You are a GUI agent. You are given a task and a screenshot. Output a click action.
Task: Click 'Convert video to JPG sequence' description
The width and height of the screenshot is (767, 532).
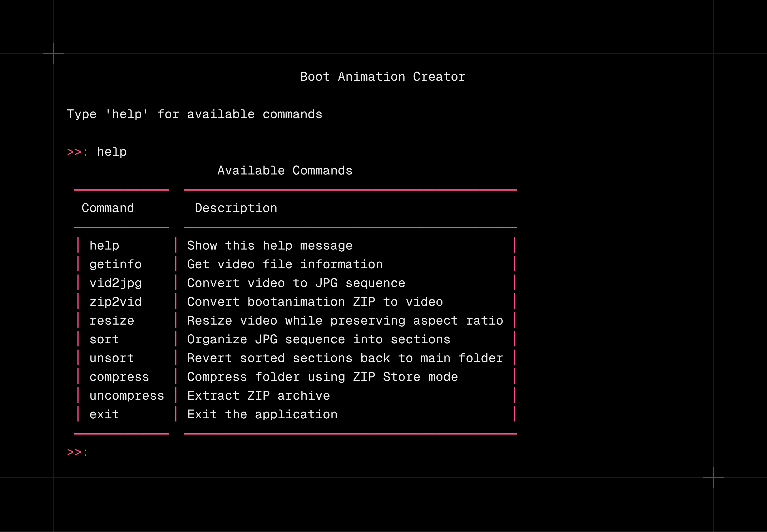(x=296, y=283)
